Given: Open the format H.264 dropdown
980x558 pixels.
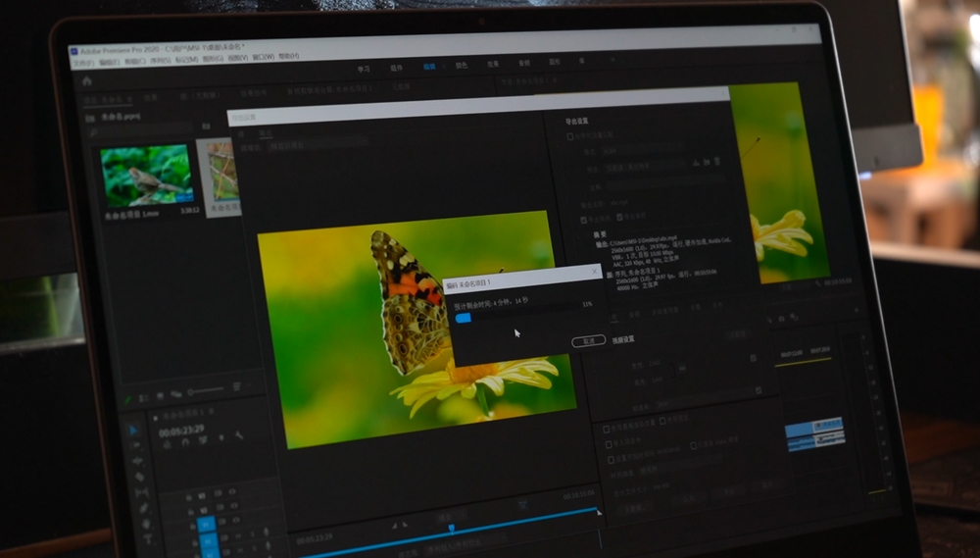Looking at the screenshot, I should 643,149.
